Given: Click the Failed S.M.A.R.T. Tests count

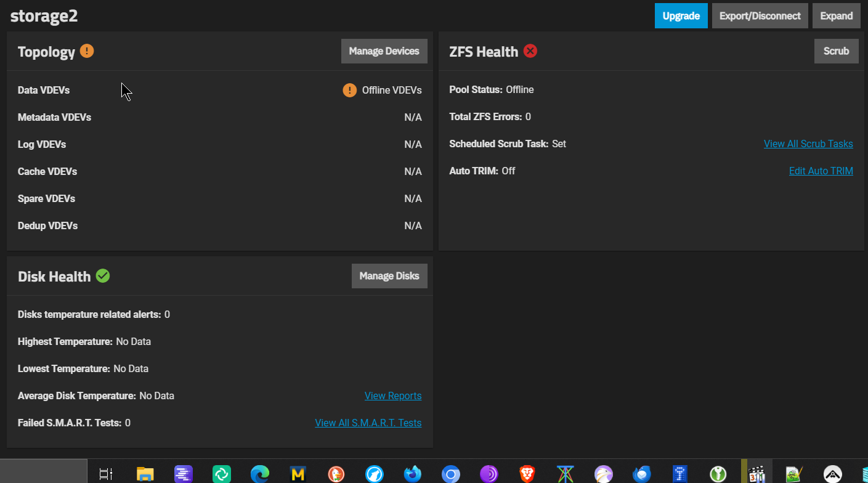Looking at the screenshot, I should 128,423.
